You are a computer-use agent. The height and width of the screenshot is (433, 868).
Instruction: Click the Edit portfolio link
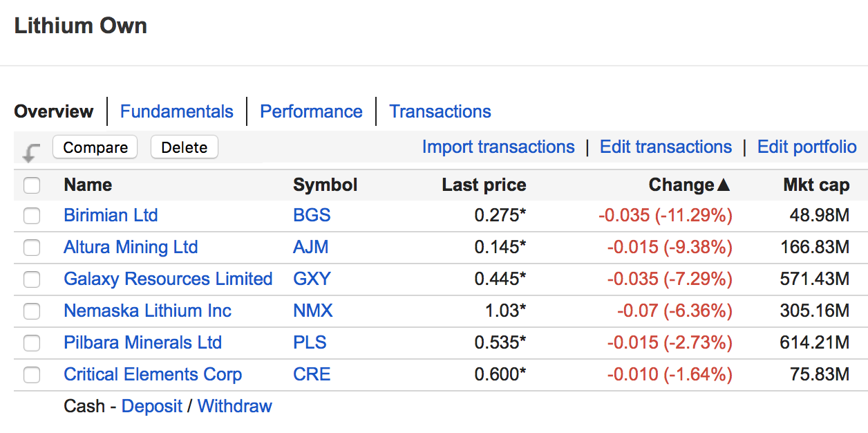[806, 147]
